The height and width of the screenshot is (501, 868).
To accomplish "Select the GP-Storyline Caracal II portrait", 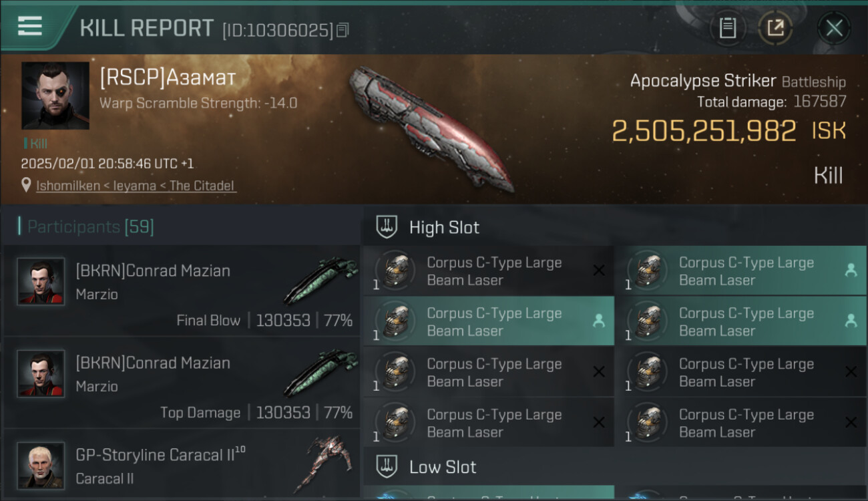I will point(41,466).
